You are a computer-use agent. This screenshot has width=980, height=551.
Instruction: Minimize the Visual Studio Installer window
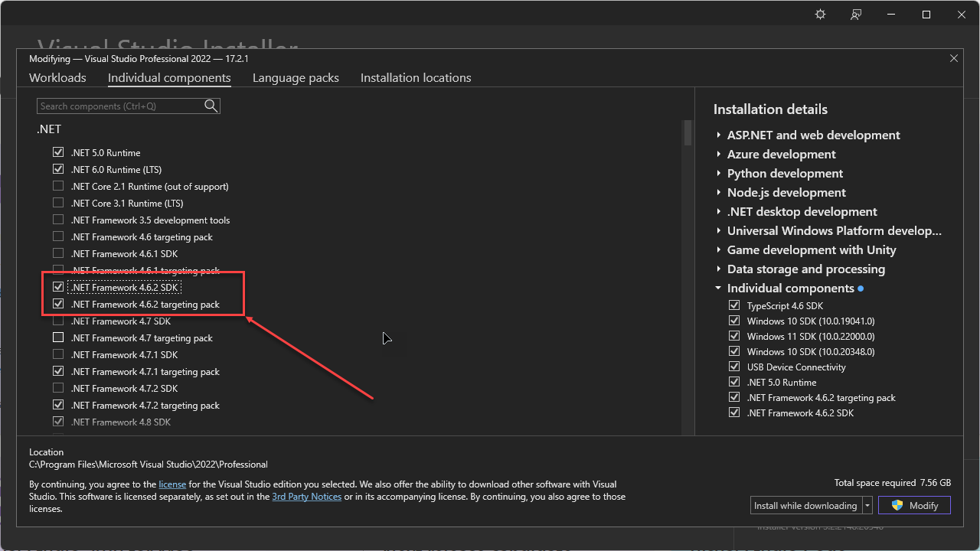890,15
